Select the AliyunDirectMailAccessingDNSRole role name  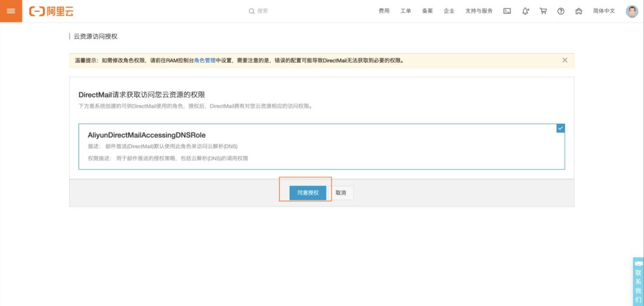[147, 135]
